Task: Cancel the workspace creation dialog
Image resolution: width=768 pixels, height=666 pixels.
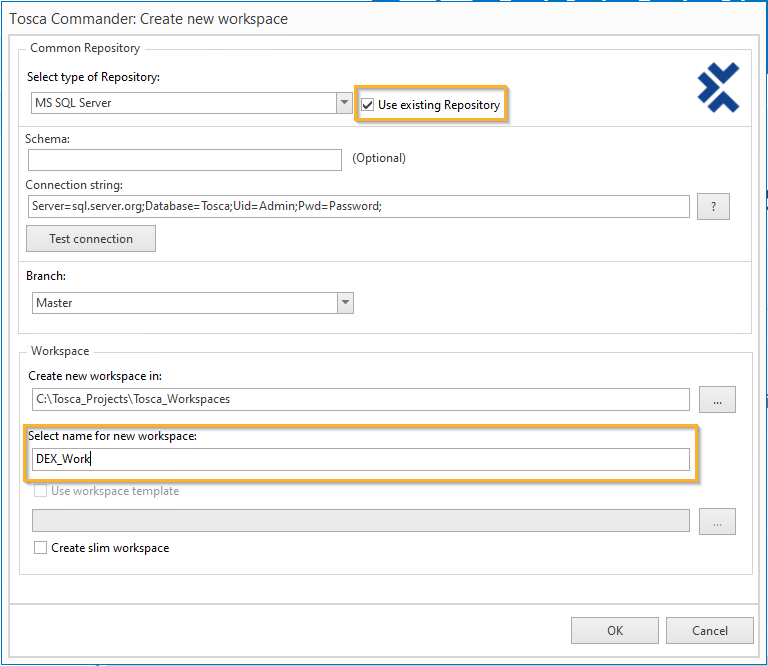Action: (x=710, y=630)
